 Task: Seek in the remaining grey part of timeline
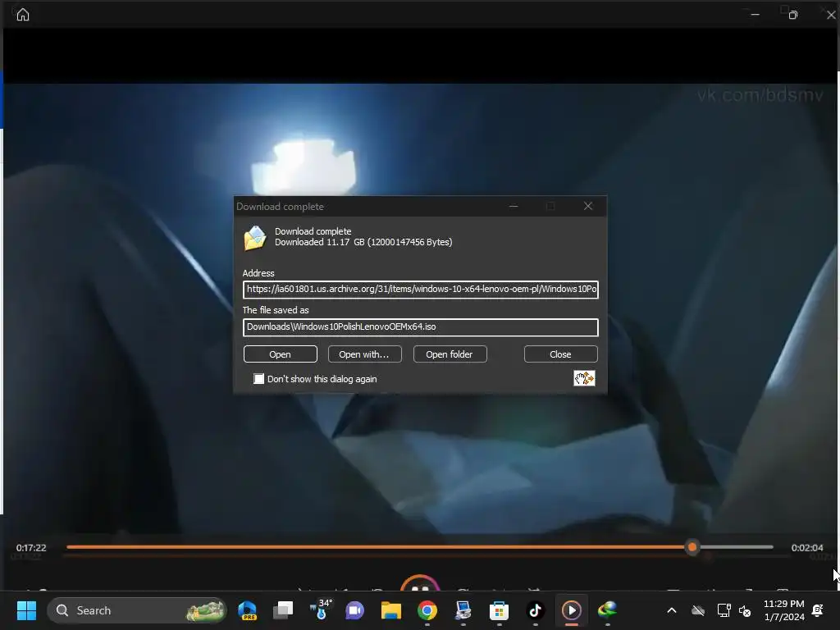click(x=736, y=547)
